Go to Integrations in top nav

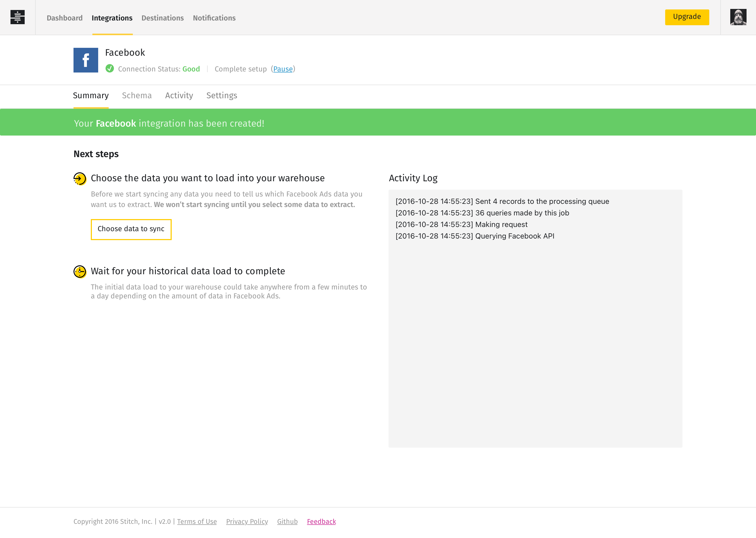coord(112,18)
